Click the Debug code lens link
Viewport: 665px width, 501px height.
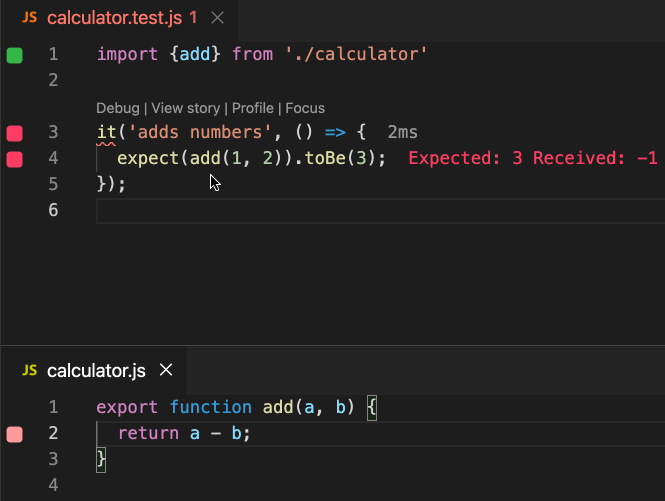[118, 108]
